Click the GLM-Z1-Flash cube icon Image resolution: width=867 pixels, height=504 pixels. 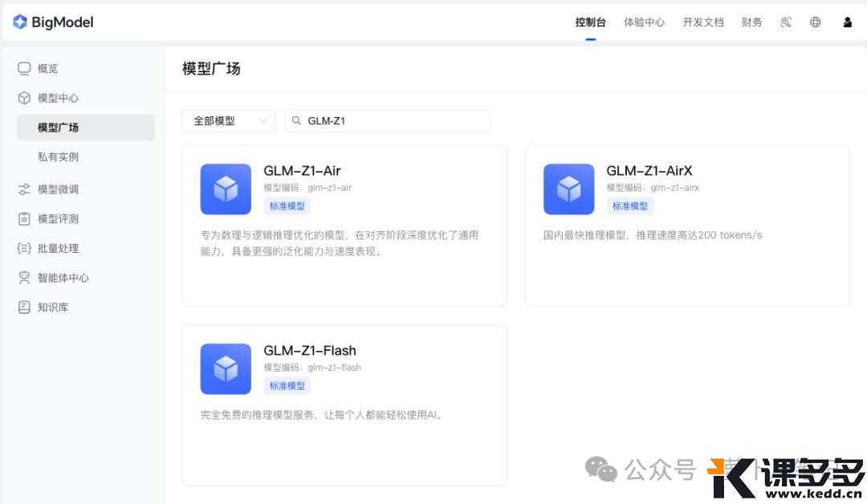(226, 369)
